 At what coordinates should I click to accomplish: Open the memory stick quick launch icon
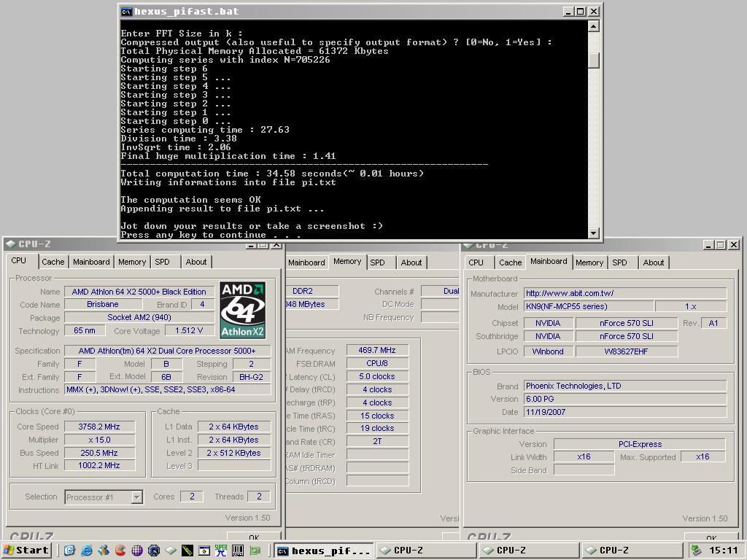pos(187,551)
